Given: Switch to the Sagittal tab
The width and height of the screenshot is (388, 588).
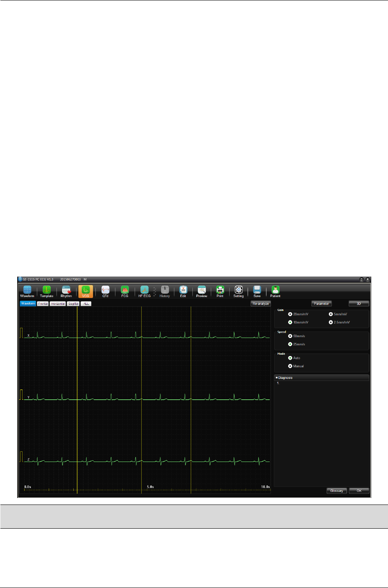Looking at the screenshot, I should click(x=73, y=304).
